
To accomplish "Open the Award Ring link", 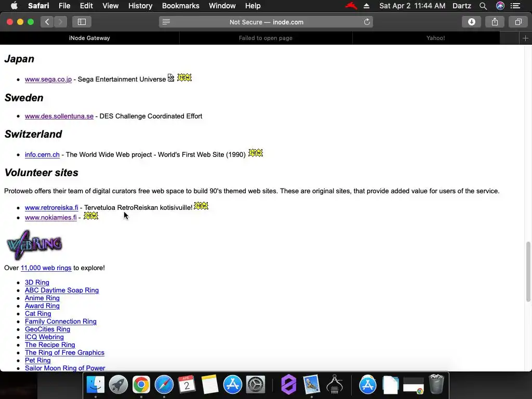I will coord(42,306).
